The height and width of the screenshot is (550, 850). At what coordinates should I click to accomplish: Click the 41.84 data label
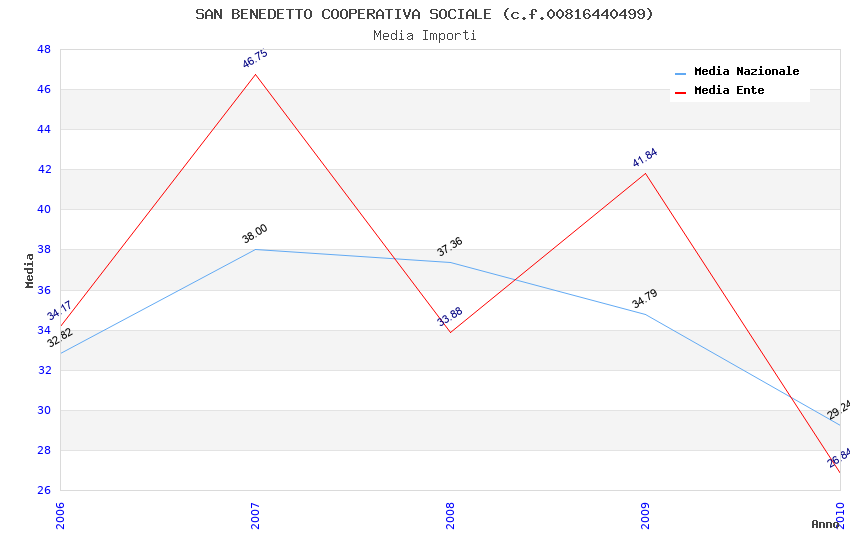645,158
